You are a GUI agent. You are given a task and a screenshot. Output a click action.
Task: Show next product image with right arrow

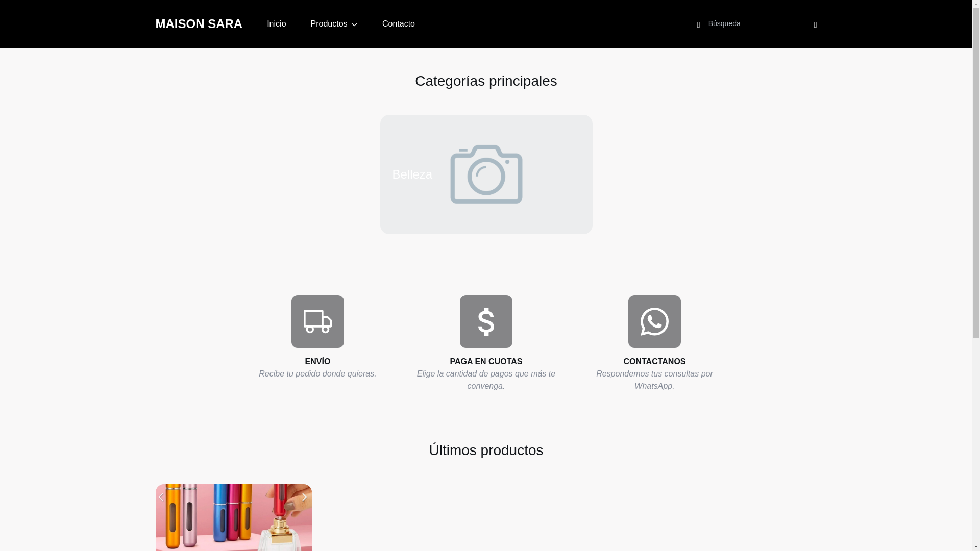click(x=305, y=497)
